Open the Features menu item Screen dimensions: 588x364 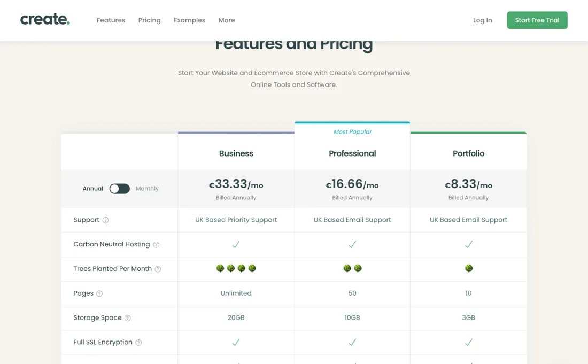[111, 20]
